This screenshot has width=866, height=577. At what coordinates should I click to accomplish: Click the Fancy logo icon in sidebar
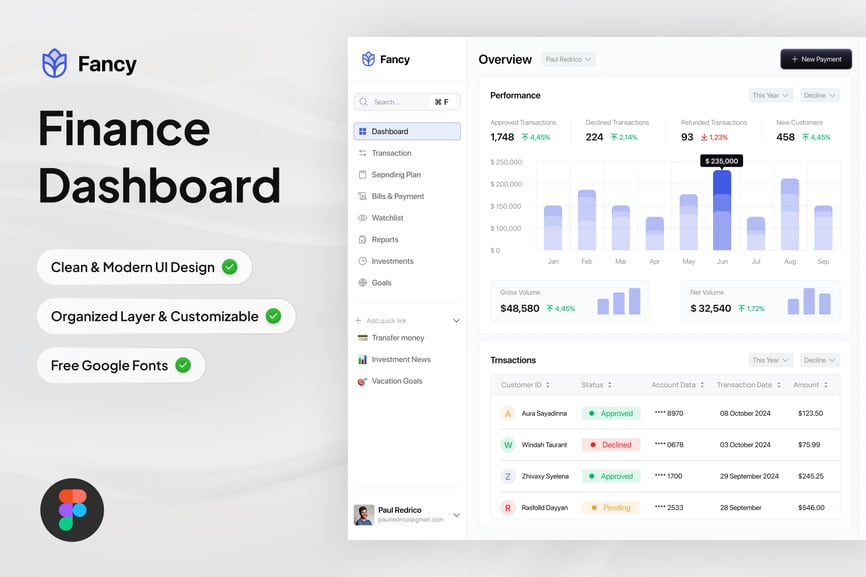click(x=368, y=59)
